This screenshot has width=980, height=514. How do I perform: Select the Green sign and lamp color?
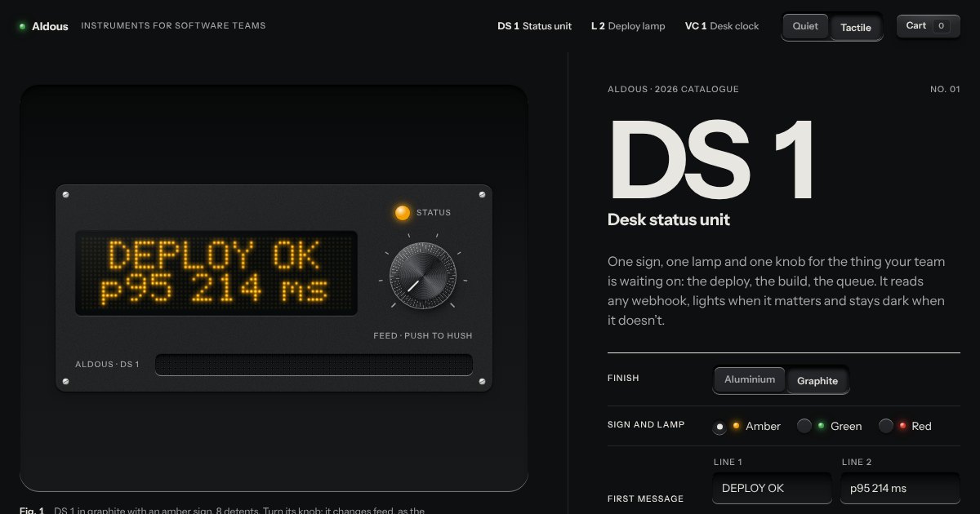tap(830, 426)
